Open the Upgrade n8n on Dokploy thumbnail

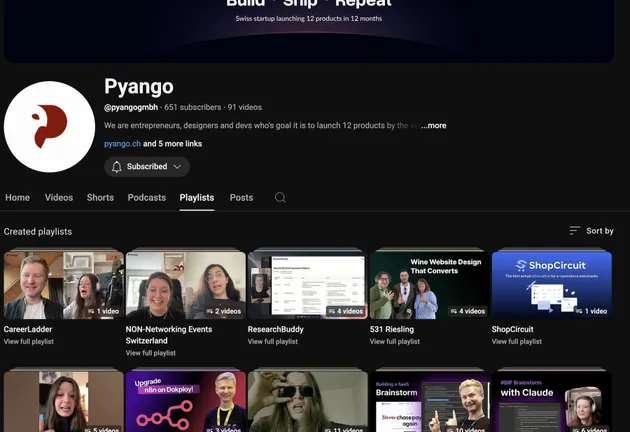coord(186,402)
